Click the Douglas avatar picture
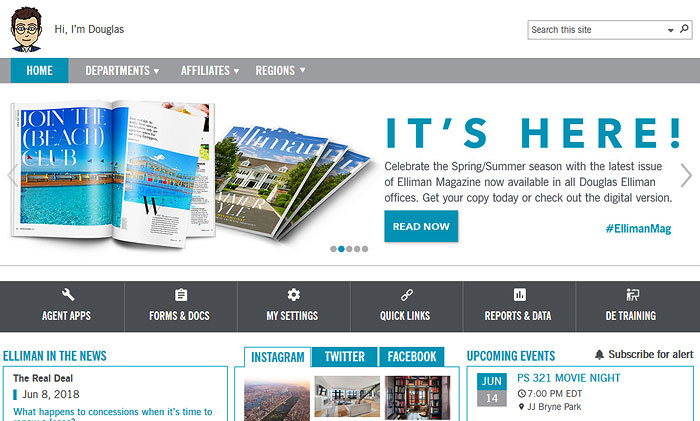Viewport: 700px width, 421px height. pyautogui.click(x=26, y=29)
